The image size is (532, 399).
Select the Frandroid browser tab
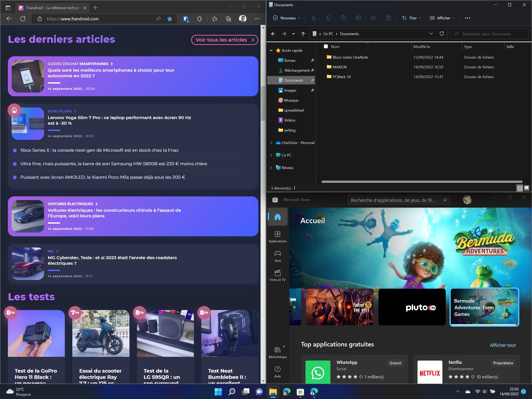(x=53, y=8)
